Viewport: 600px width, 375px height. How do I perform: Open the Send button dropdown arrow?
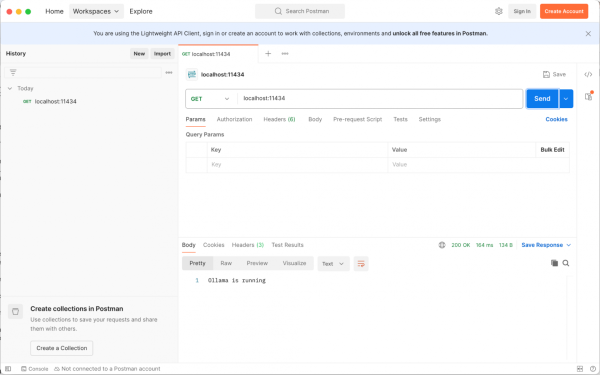coord(566,99)
